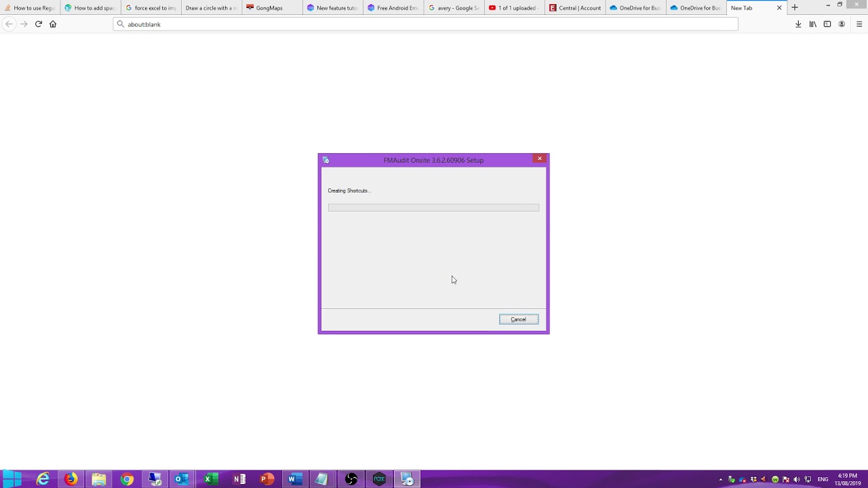The image size is (868, 488).
Task: Open Nox player from taskbar
Action: (379, 479)
